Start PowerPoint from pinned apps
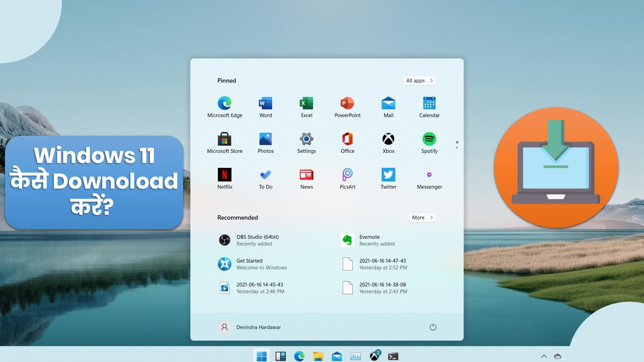Image resolution: width=644 pixels, height=362 pixels. pos(347,108)
